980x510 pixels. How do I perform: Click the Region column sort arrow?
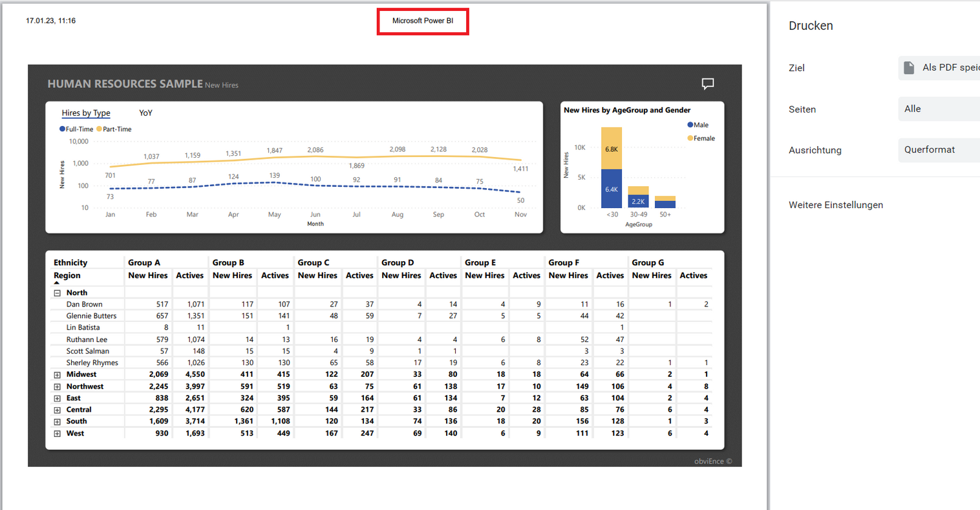[57, 283]
